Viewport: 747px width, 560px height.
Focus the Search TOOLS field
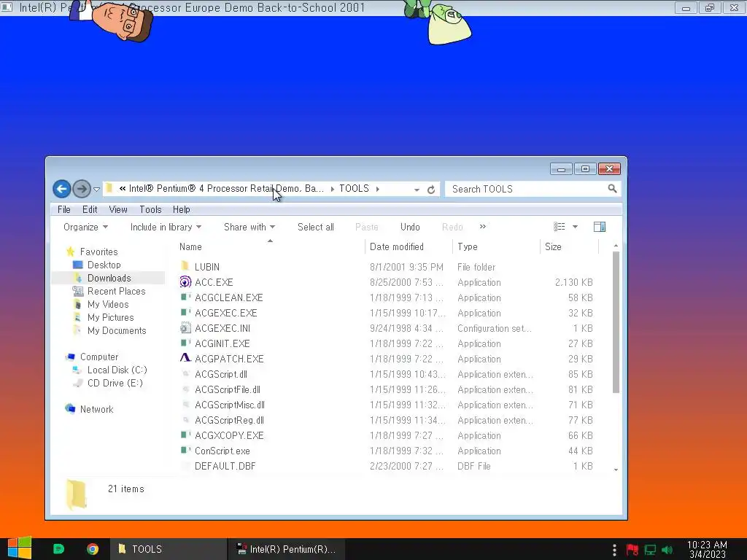tap(533, 189)
